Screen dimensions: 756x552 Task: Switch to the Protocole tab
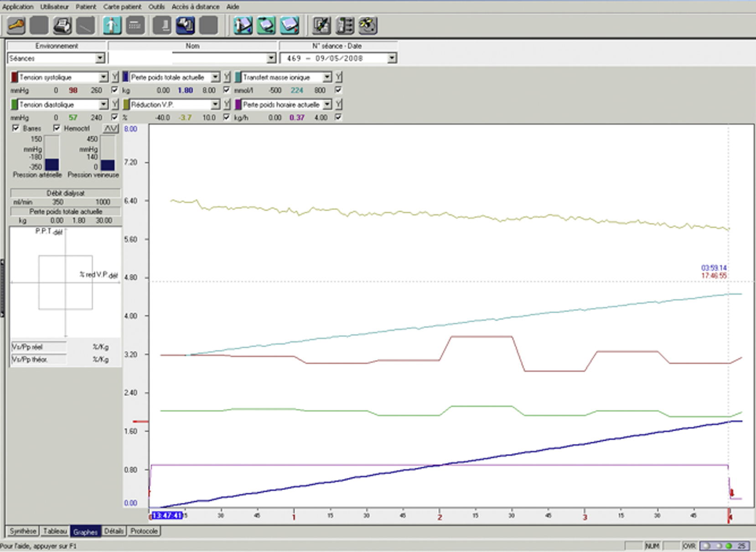[144, 531]
